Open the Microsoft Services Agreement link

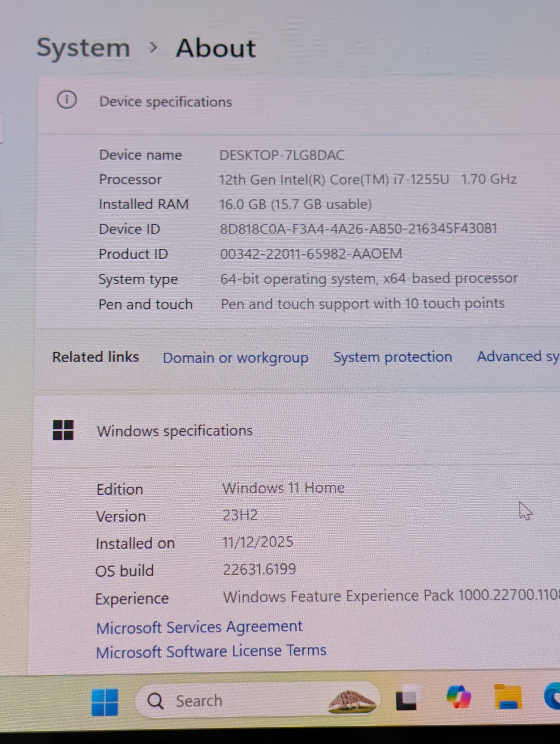pos(199,627)
